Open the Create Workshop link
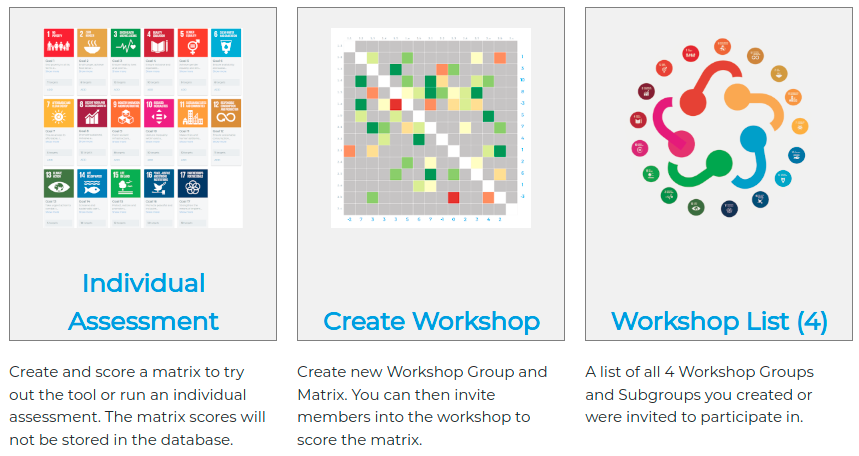 coord(431,321)
